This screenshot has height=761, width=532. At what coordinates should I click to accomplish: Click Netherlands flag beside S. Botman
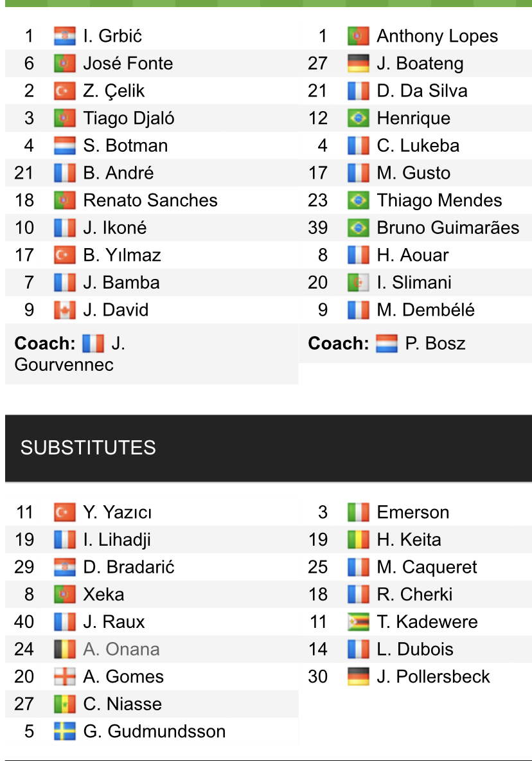coord(65,145)
